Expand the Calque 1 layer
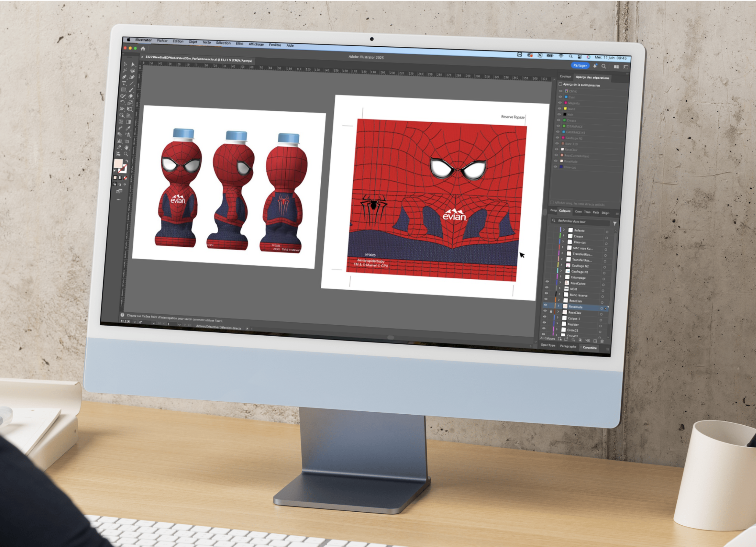 (x=557, y=318)
